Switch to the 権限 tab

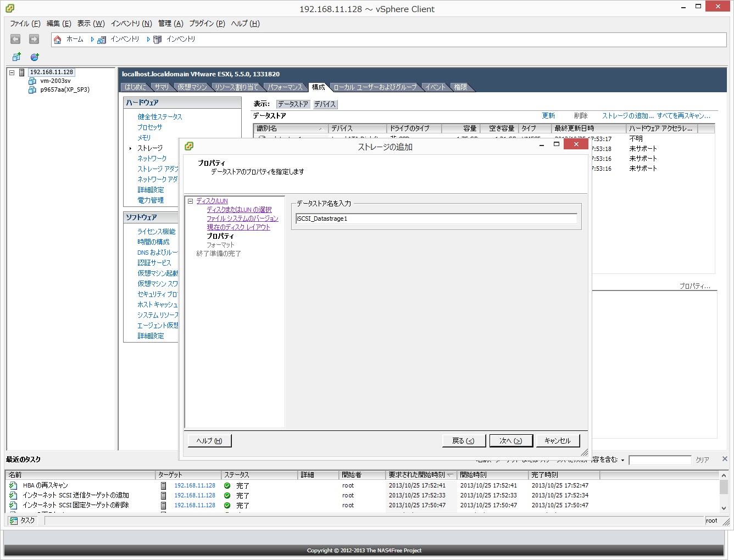coord(460,87)
